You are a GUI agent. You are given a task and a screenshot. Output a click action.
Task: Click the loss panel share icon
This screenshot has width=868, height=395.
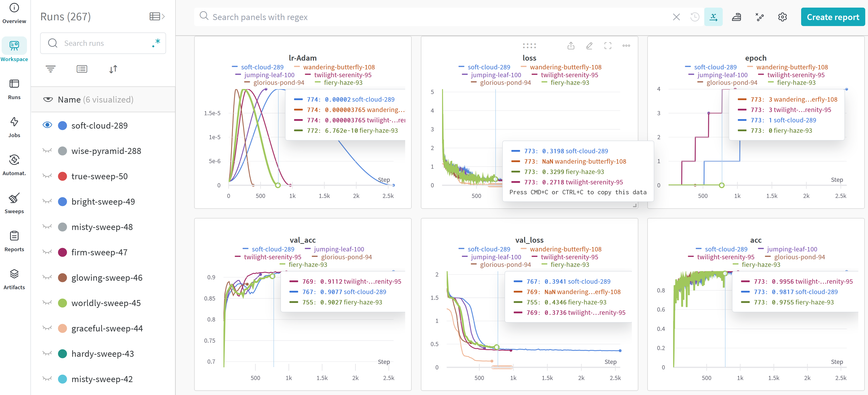click(x=571, y=46)
